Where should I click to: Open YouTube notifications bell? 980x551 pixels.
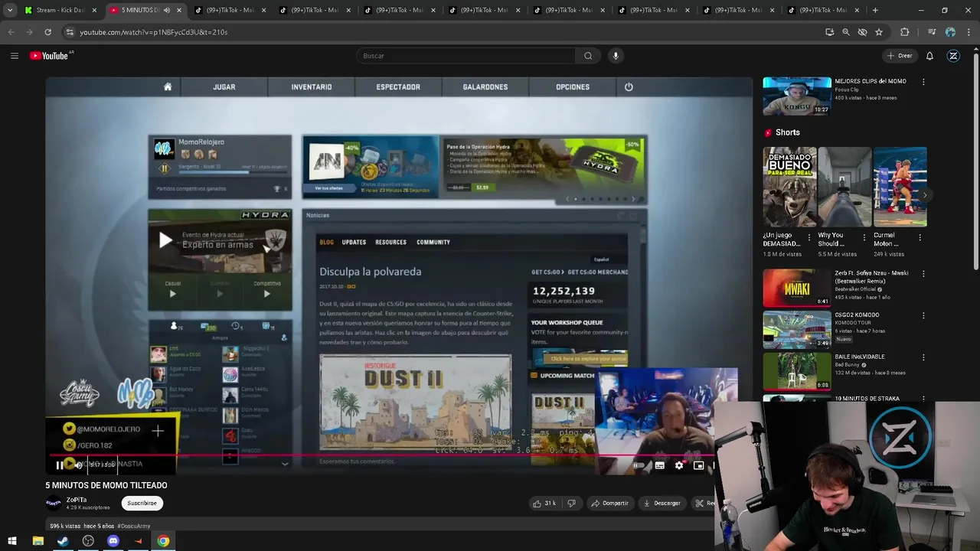[x=929, y=56]
